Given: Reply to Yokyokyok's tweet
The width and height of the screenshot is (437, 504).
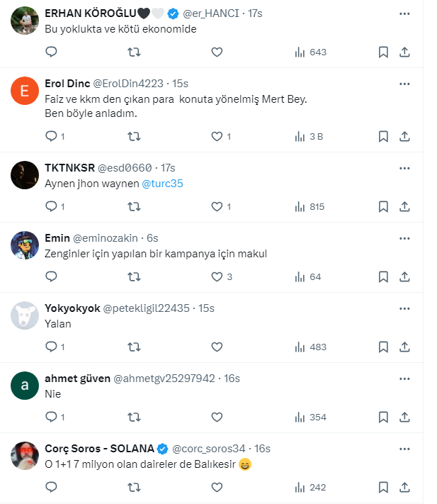Looking at the screenshot, I should click(x=51, y=347).
